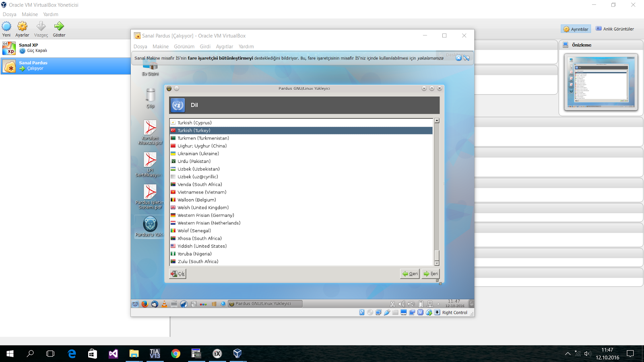Image resolution: width=644 pixels, height=362 pixels.
Task: Select the Çöp trash desktop icon
Action: click(150, 98)
